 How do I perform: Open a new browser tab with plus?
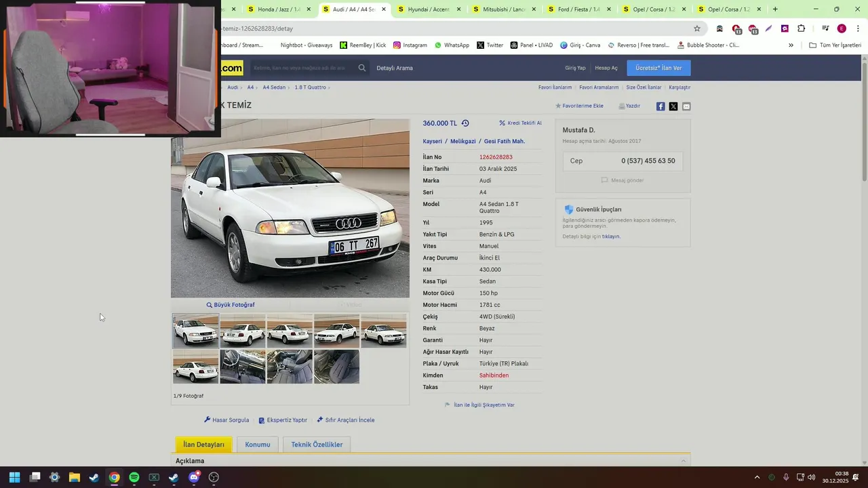(x=775, y=9)
